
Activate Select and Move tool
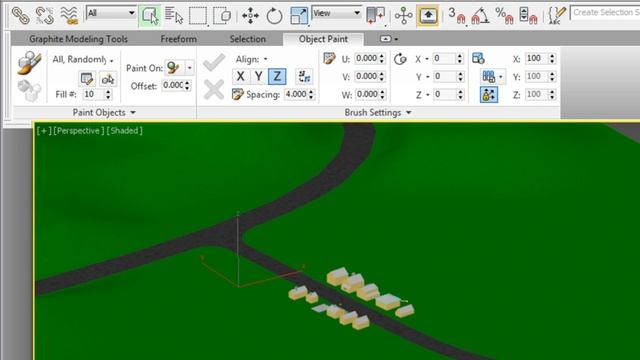[250, 16]
